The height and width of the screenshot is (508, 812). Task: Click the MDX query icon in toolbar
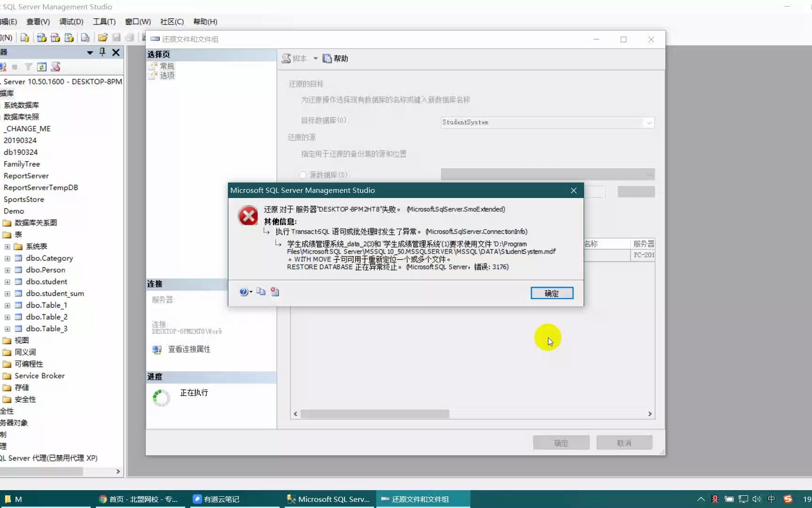point(41,38)
